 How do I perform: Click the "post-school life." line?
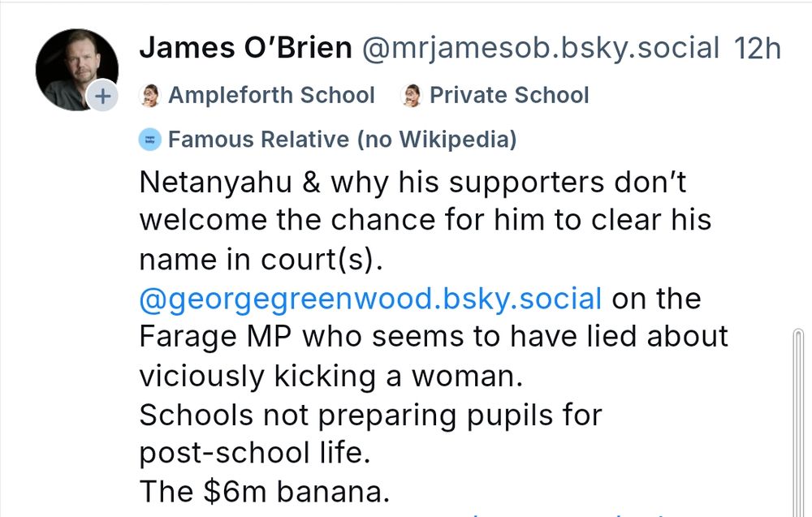(255, 453)
